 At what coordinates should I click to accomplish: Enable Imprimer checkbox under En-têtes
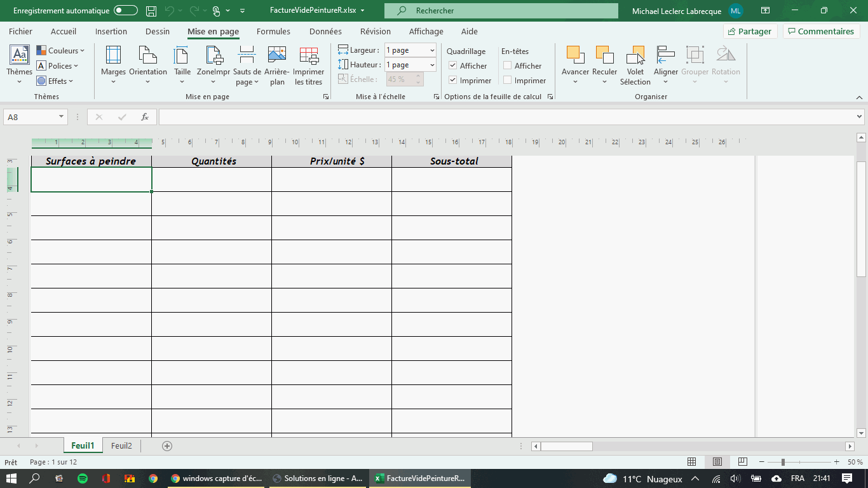coord(508,80)
